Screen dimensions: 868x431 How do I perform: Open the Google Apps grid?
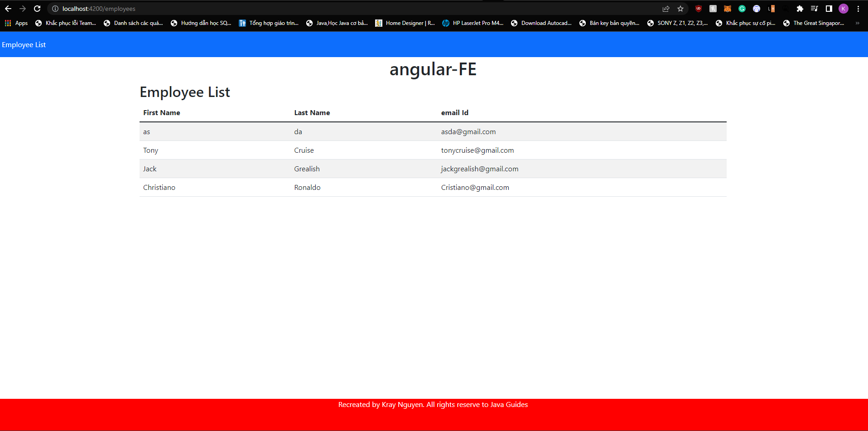8,23
